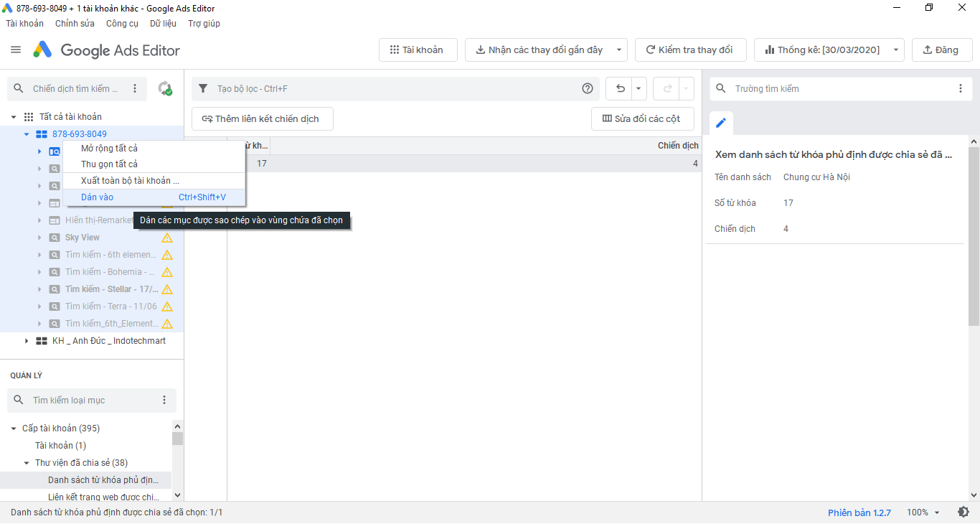Open the Công cụ menu
The width and height of the screenshot is (980, 529).
click(x=122, y=24)
